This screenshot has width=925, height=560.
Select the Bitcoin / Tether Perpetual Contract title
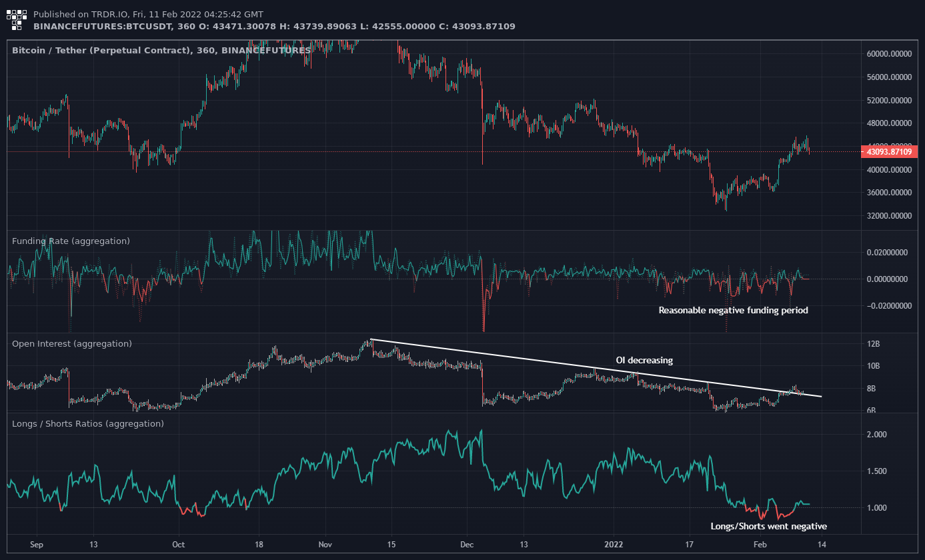161,50
